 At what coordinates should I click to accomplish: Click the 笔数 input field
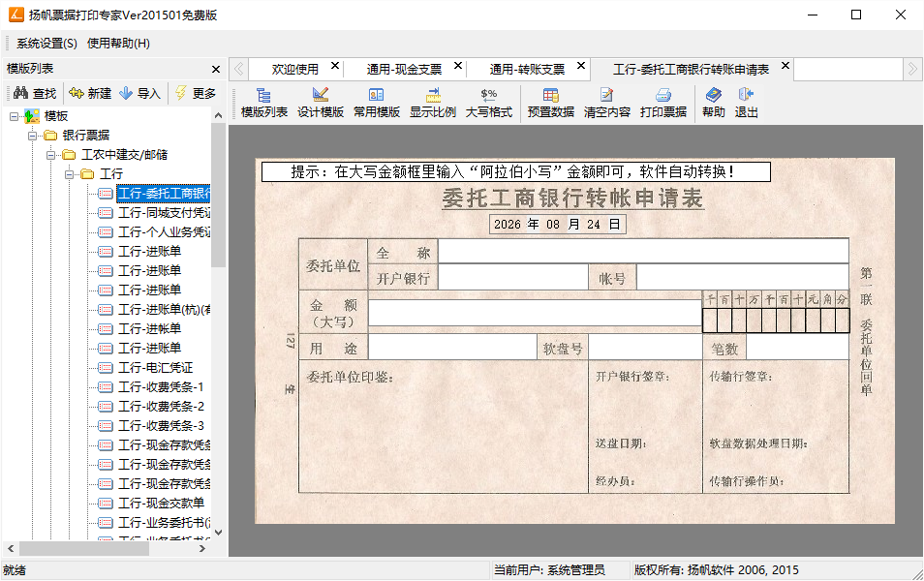click(797, 347)
